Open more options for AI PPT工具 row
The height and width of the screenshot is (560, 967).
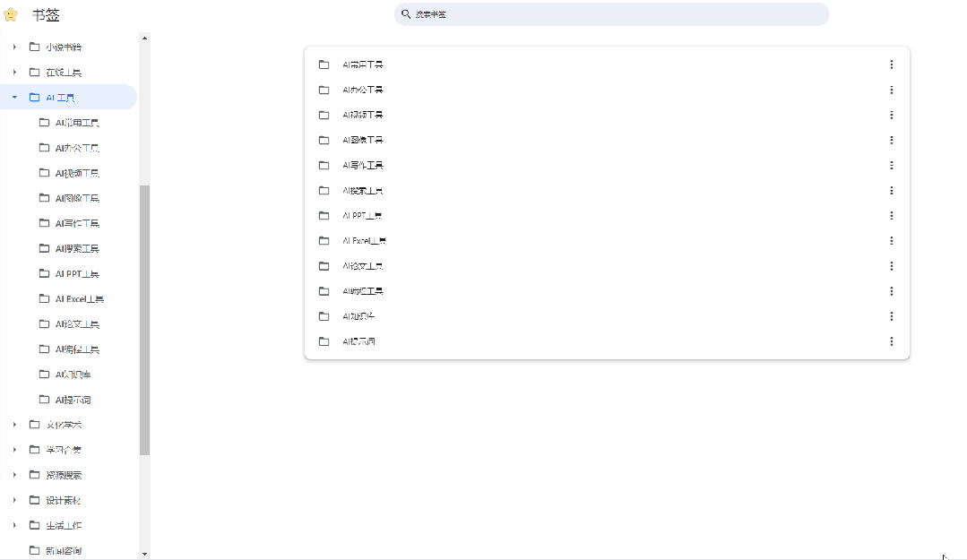point(891,215)
